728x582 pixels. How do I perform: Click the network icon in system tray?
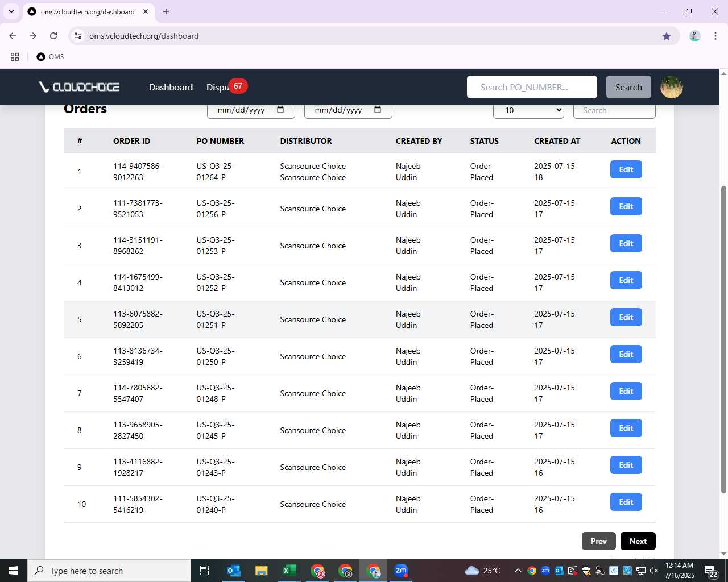[x=641, y=571]
